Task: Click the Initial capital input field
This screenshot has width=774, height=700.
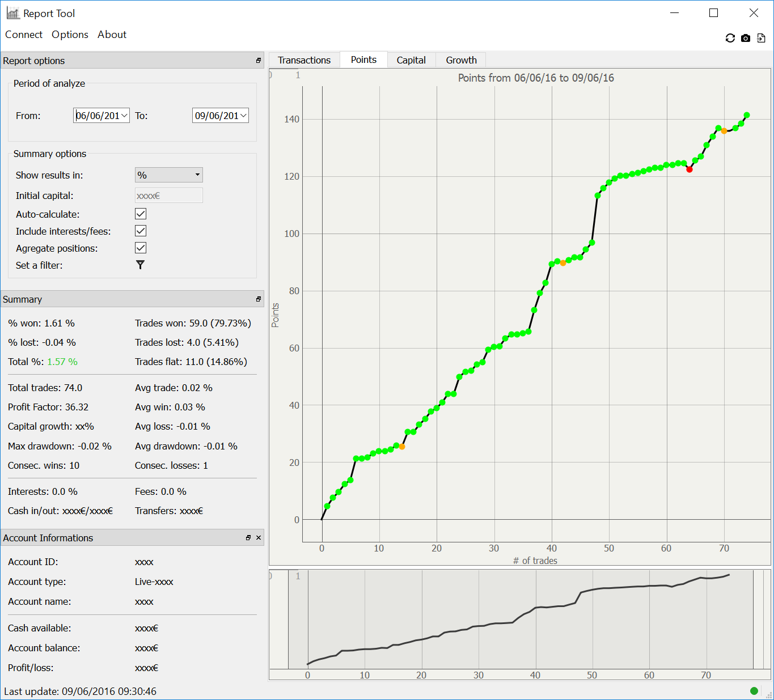Action: 169,196
